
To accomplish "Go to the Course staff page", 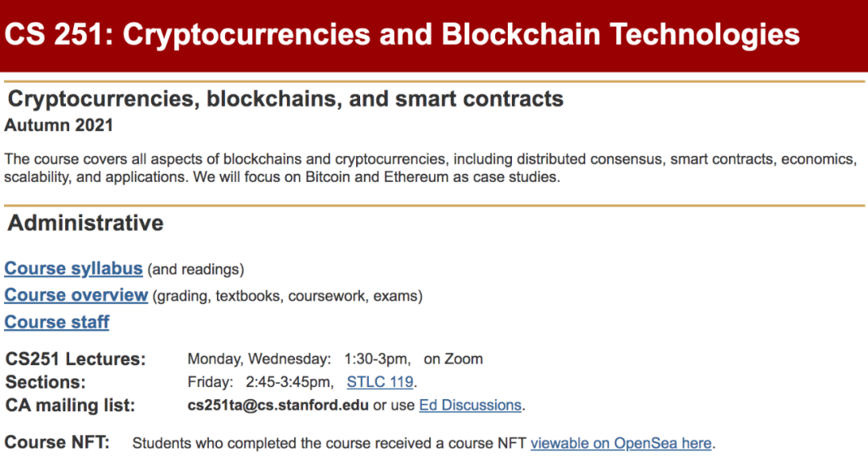I will [57, 322].
